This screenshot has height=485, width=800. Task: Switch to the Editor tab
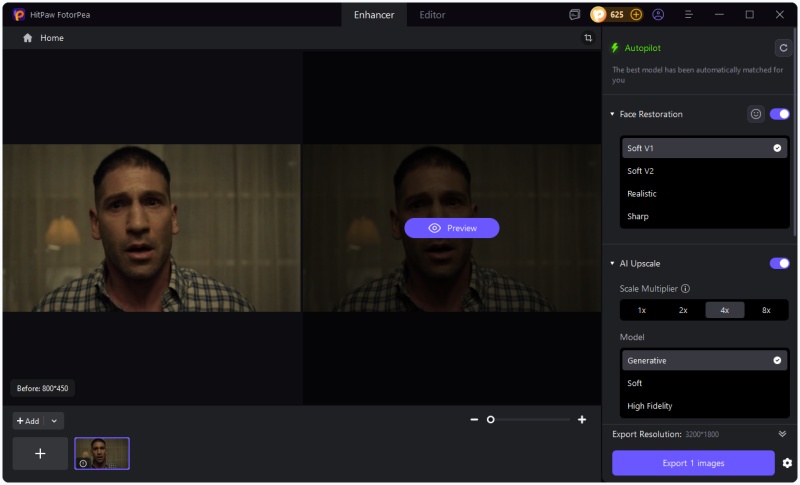(x=432, y=15)
